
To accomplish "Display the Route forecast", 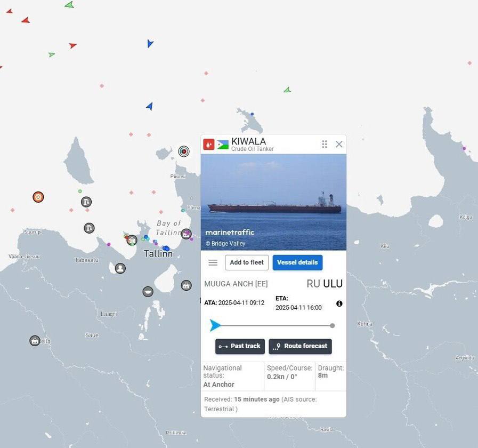I will pyautogui.click(x=300, y=346).
